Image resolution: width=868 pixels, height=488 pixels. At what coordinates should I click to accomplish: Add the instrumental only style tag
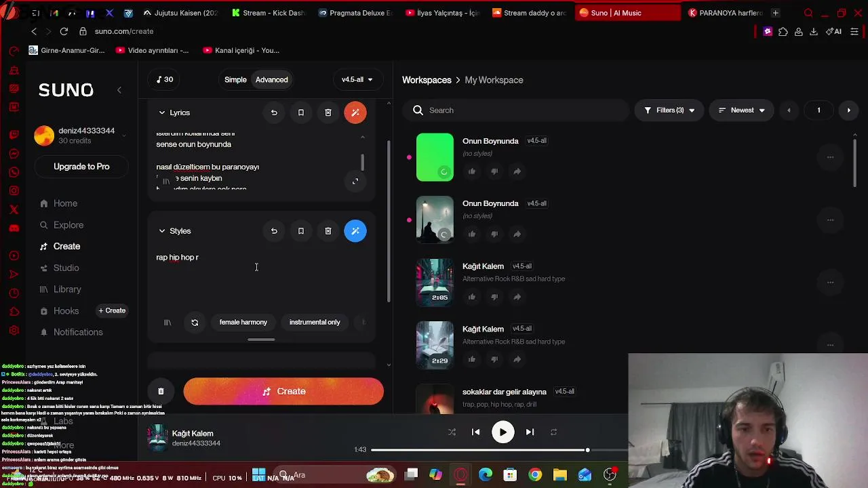[x=315, y=323]
